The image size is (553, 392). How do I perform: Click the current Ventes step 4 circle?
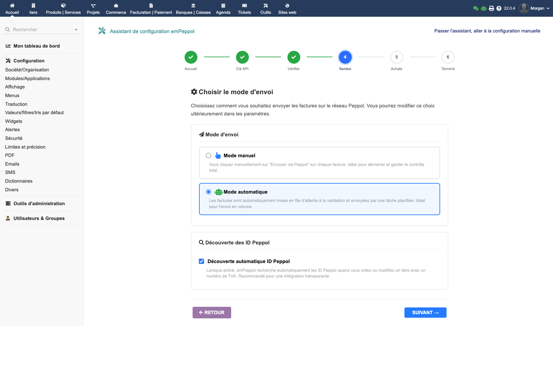pyautogui.click(x=345, y=57)
